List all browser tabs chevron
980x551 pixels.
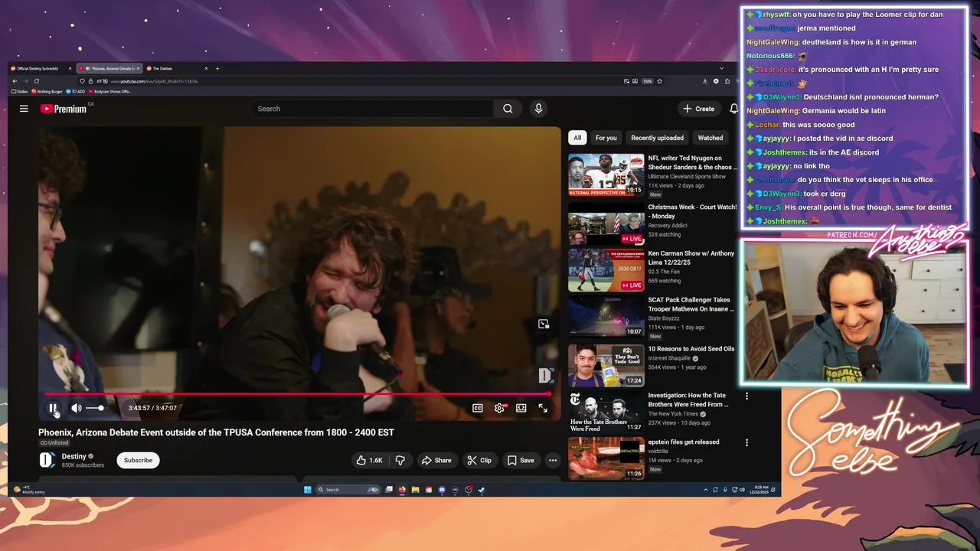tap(721, 68)
